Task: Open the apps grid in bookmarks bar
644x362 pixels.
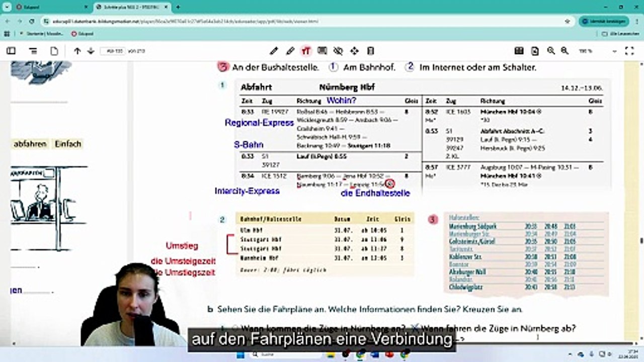Action: click(7, 34)
